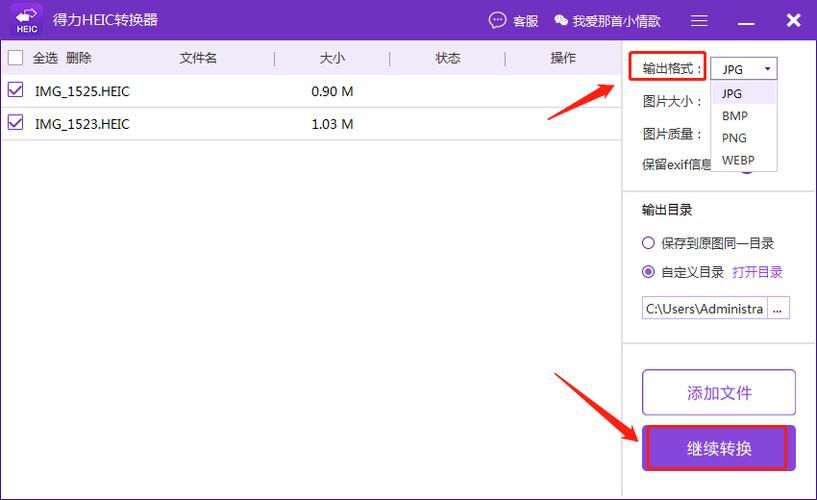Image resolution: width=817 pixels, height=500 pixels.
Task: Select the IMG_1525.HEIC file name
Action: 82,91
